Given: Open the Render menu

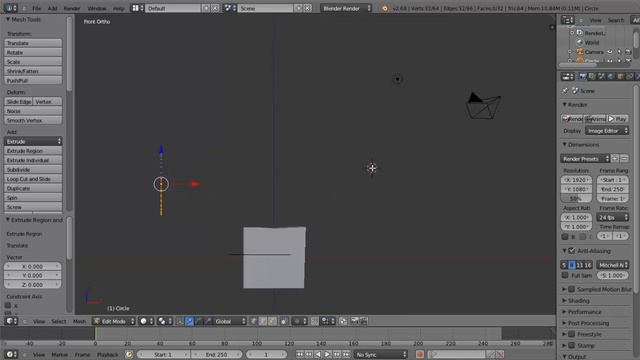Looking at the screenshot, I should coord(72,8).
